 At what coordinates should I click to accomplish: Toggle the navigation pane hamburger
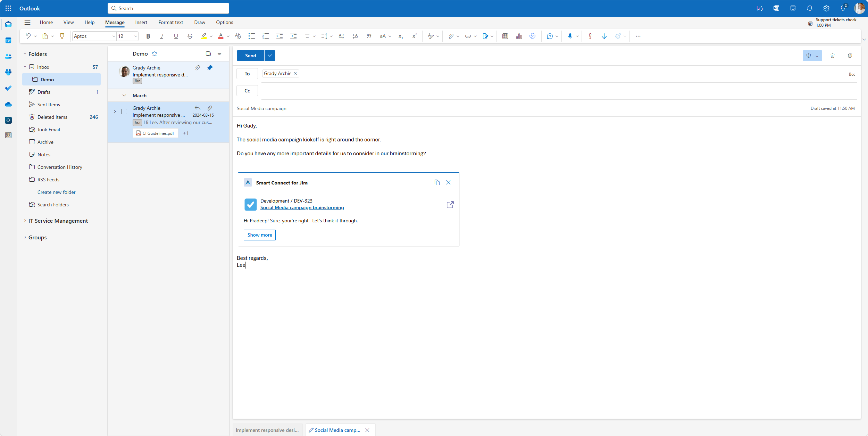(27, 22)
